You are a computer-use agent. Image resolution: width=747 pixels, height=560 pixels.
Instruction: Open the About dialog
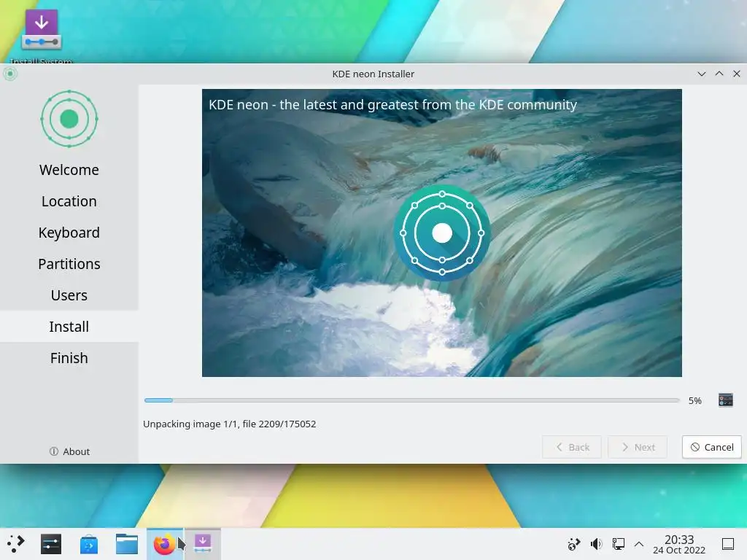point(69,451)
